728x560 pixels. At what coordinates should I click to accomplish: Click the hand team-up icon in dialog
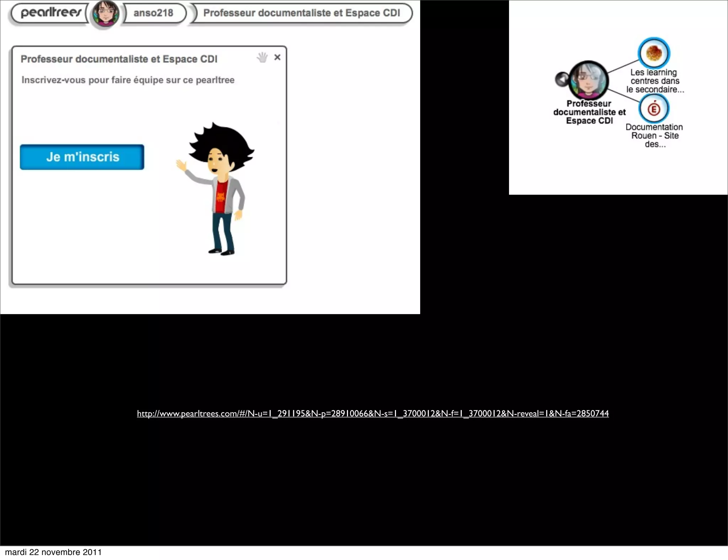point(262,57)
